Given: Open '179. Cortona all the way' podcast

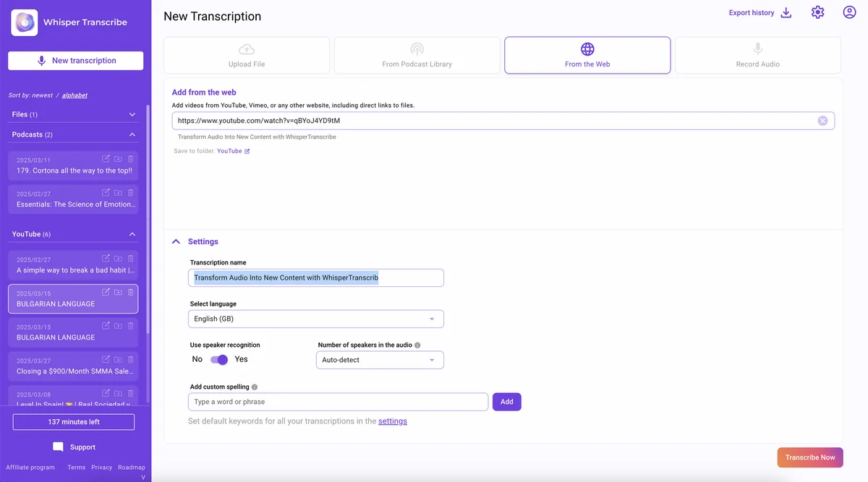Looking at the screenshot, I should [x=73, y=165].
